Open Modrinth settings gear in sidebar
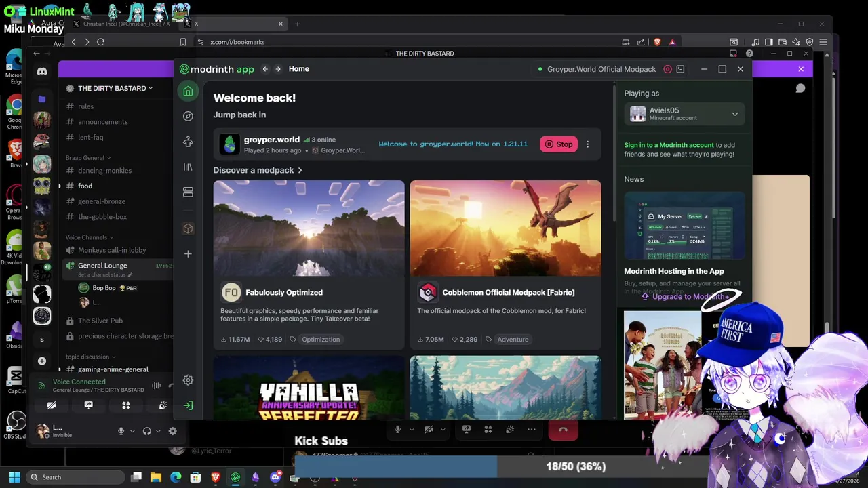 coord(188,380)
